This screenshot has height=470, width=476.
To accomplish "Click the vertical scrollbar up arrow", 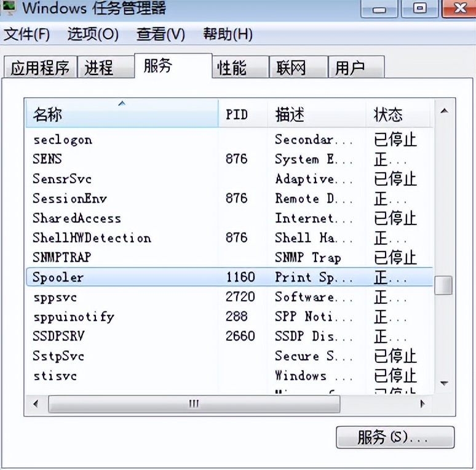I will click(444, 111).
